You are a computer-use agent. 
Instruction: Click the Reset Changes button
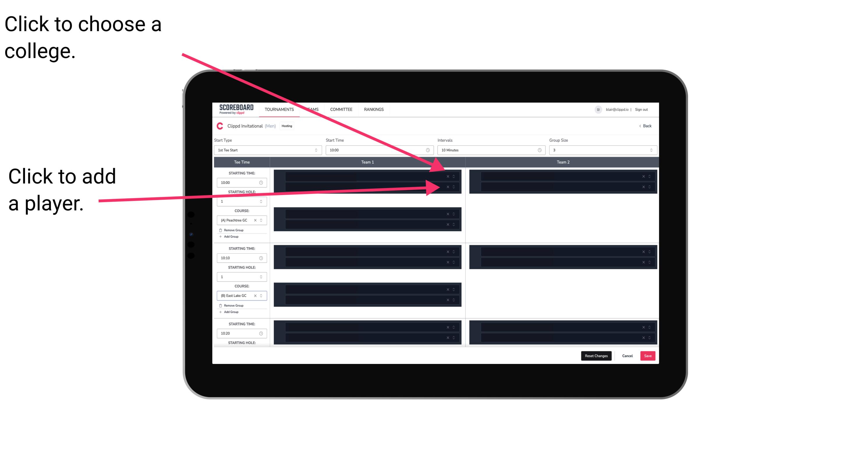(597, 355)
